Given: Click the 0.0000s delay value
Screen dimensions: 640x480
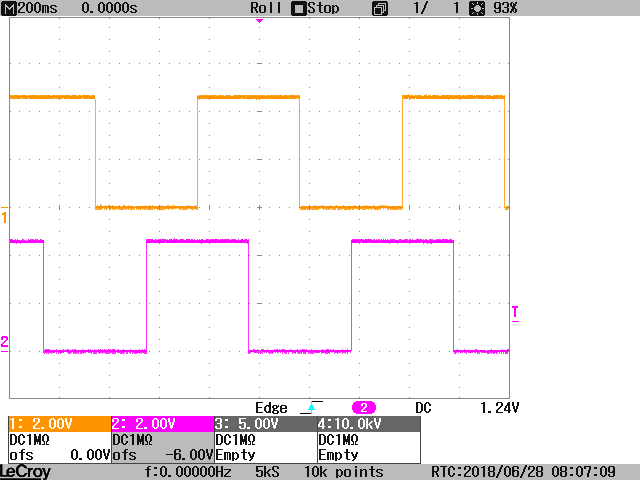Looking at the screenshot, I should coord(109,8).
